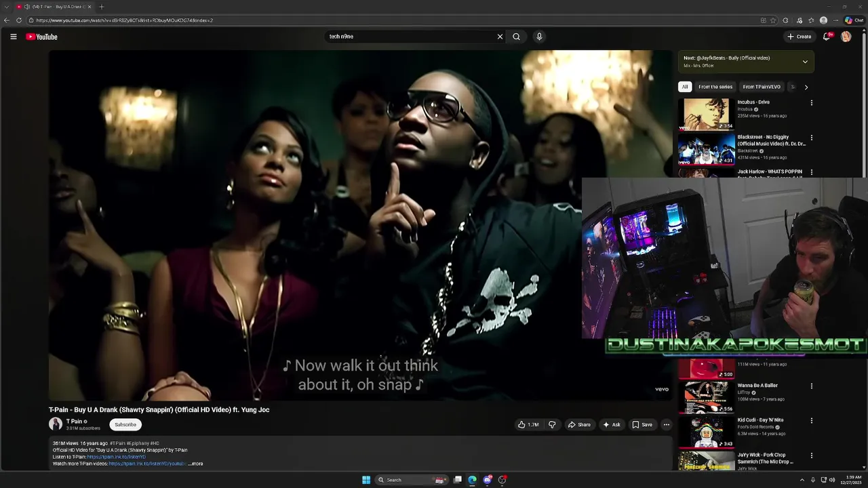Click the Create button
The height and width of the screenshot is (488, 868).
[800, 37]
